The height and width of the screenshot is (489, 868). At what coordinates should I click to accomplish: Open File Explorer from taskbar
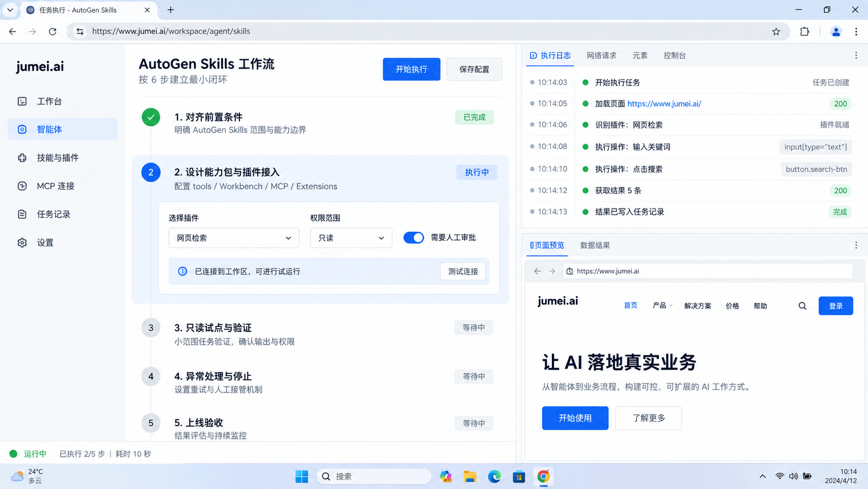coord(470,477)
